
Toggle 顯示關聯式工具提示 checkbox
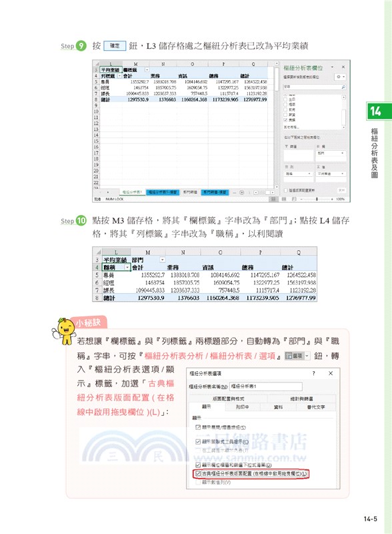(x=198, y=441)
